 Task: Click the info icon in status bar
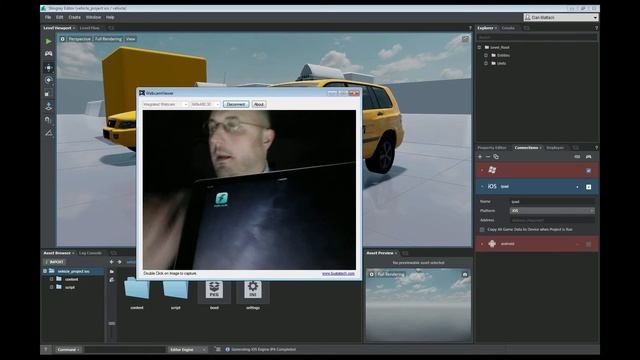point(227,349)
